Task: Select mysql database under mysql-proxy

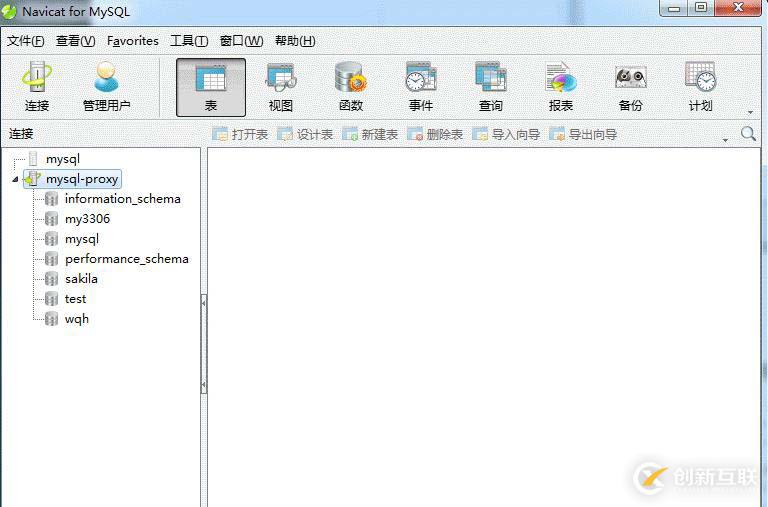Action: 82,239
